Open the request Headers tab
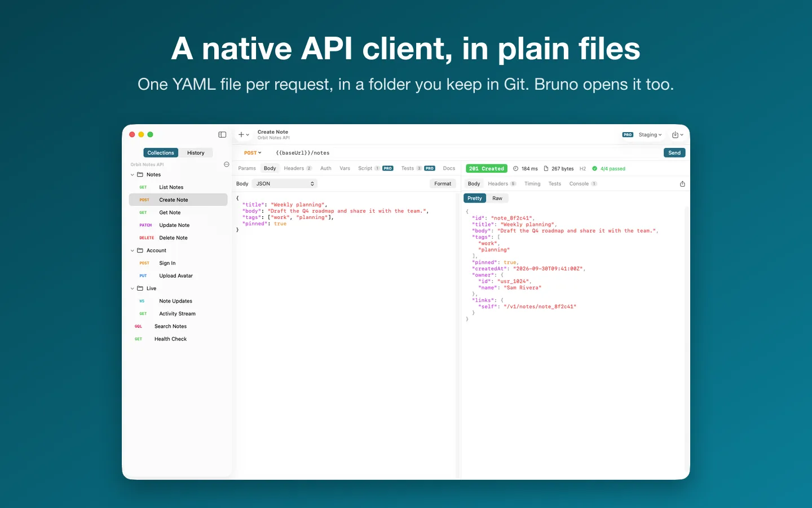 click(298, 168)
